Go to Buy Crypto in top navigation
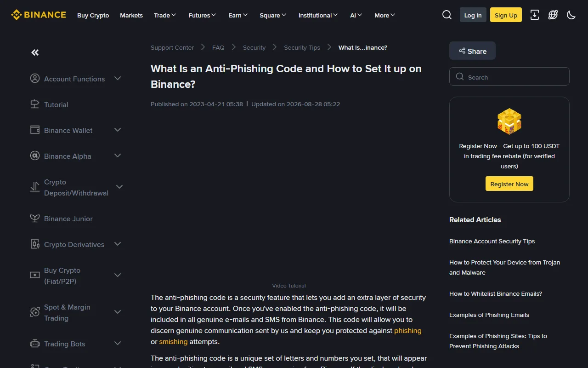The height and width of the screenshot is (368, 588). [x=93, y=15]
